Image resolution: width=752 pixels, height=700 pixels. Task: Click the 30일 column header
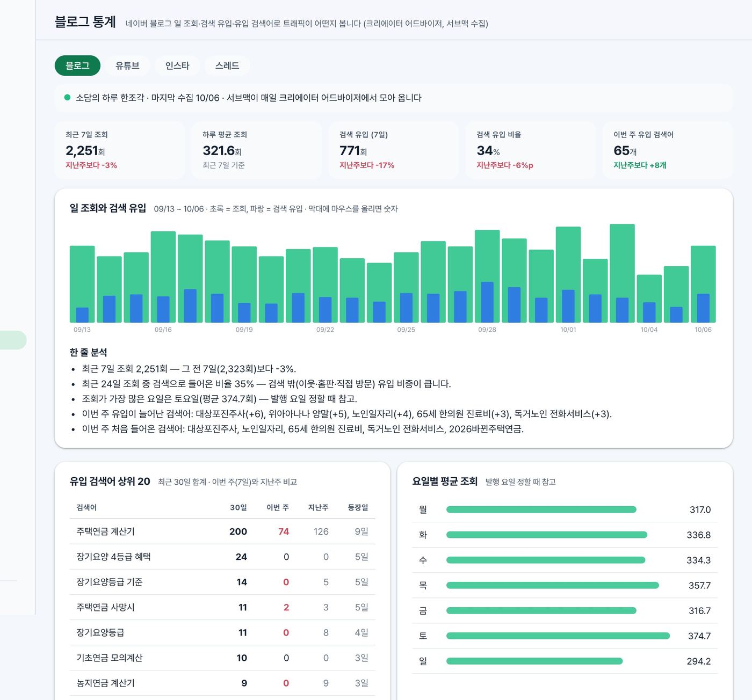point(238,507)
